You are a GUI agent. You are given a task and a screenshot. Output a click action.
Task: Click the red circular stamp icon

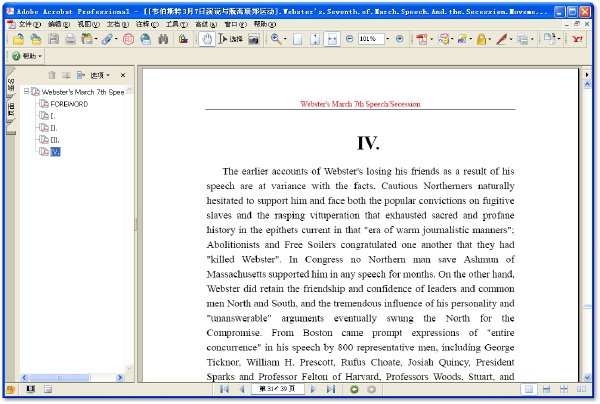tap(128, 39)
